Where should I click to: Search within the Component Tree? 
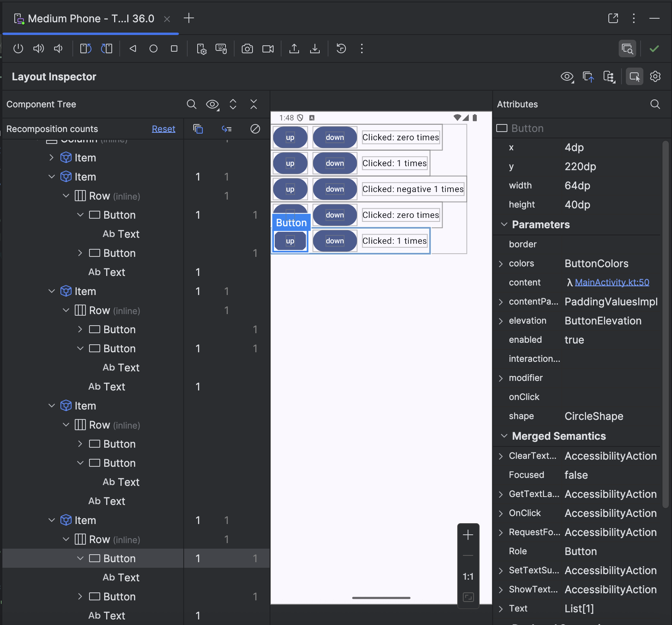coord(192,104)
